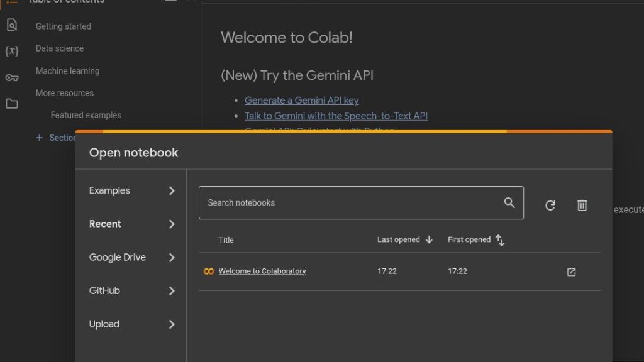Open Welcome to Colaboratory notebook link
The image size is (644, 362).
262,271
